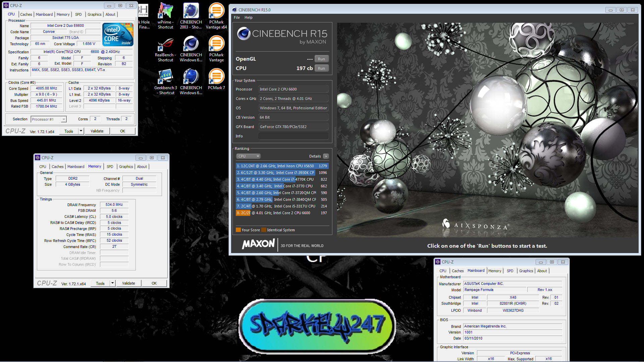Click the CPU-Z title icon of Mainboard window
Screen dimensions: 644x362
pyautogui.click(x=438, y=262)
